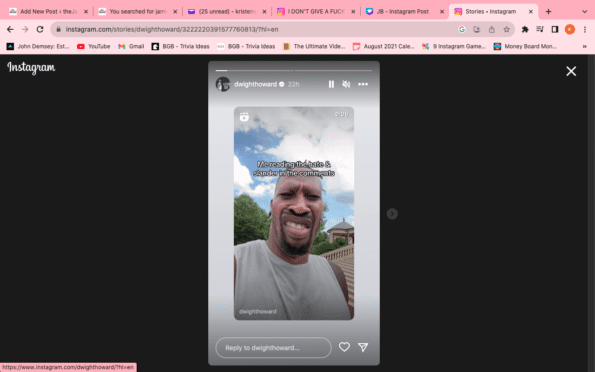Image resolution: width=595 pixels, height=372 pixels.
Task: Advance to the next story with the arrow
Action: (392, 214)
